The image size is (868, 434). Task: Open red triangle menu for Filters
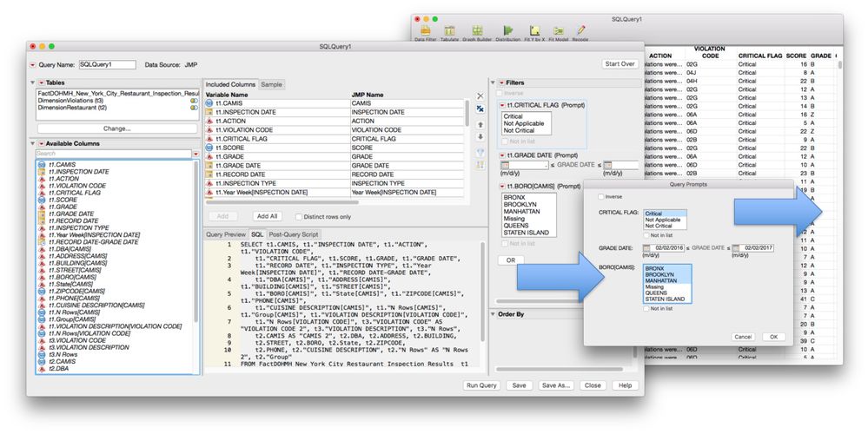(x=501, y=83)
